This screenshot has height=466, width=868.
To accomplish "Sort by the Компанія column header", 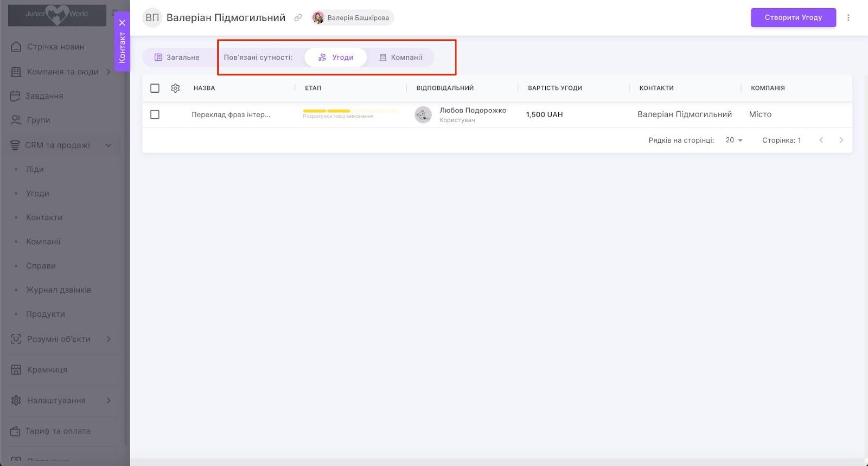I will click(768, 88).
